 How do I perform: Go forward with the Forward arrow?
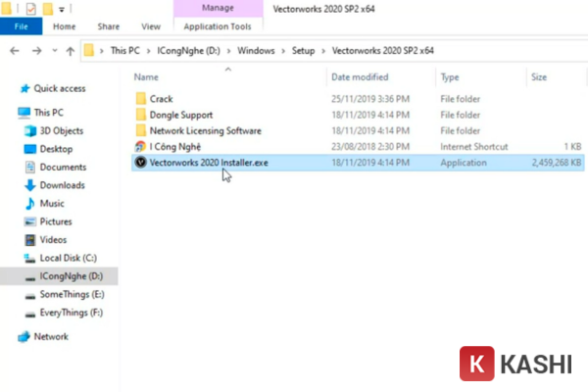tap(37, 51)
